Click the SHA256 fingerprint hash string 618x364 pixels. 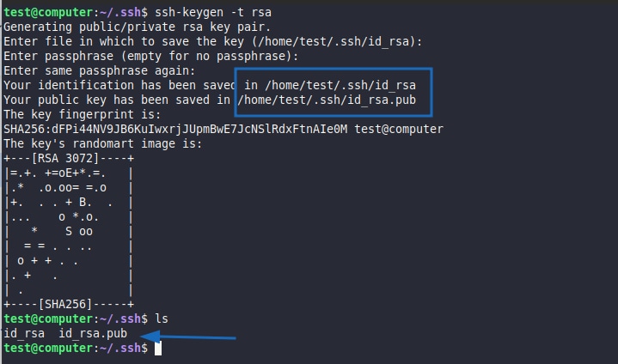tap(175, 129)
